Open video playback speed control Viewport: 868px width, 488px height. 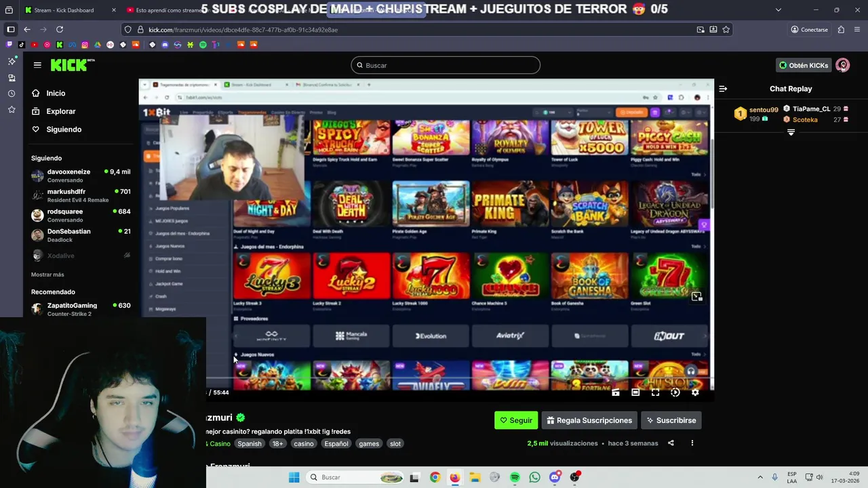click(675, 392)
